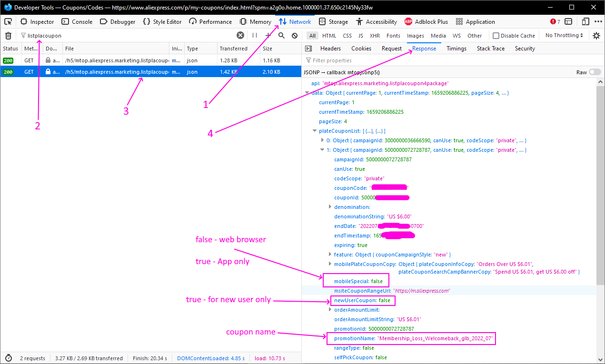The width and height of the screenshot is (605, 364).
Task: Open the Memory panel
Action: pyautogui.click(x=255, y=21)
